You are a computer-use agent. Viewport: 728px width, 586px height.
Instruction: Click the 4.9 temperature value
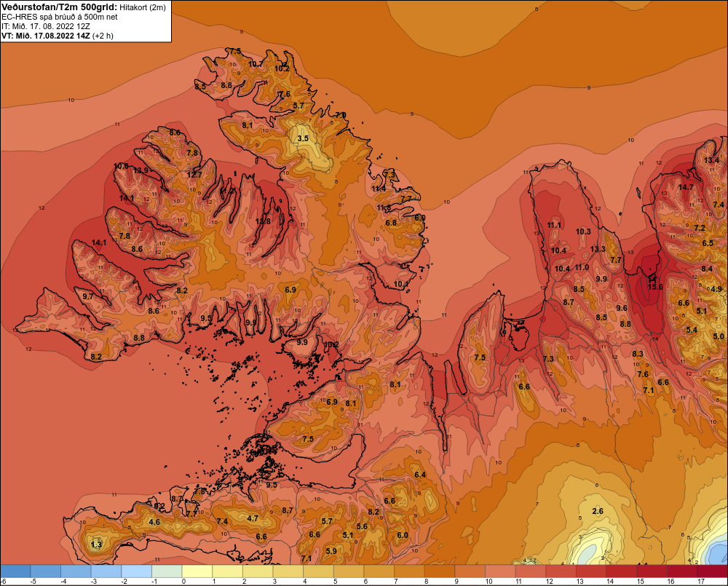716,289
